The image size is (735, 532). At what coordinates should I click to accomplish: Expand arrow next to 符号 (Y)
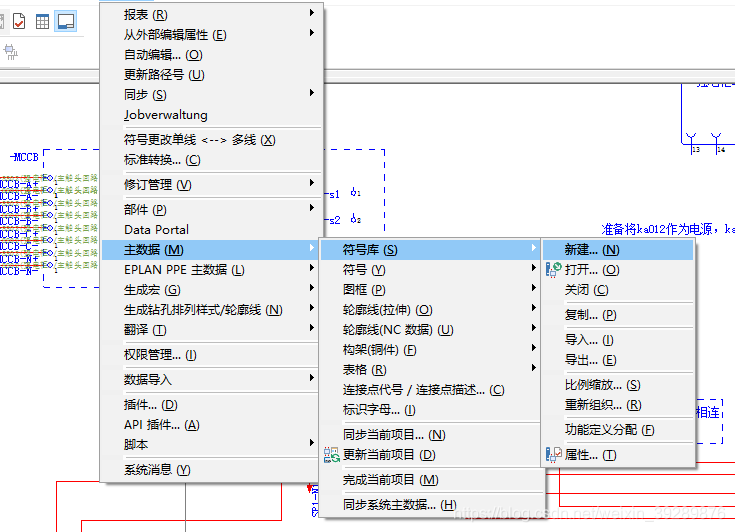(x=533, y=268)
